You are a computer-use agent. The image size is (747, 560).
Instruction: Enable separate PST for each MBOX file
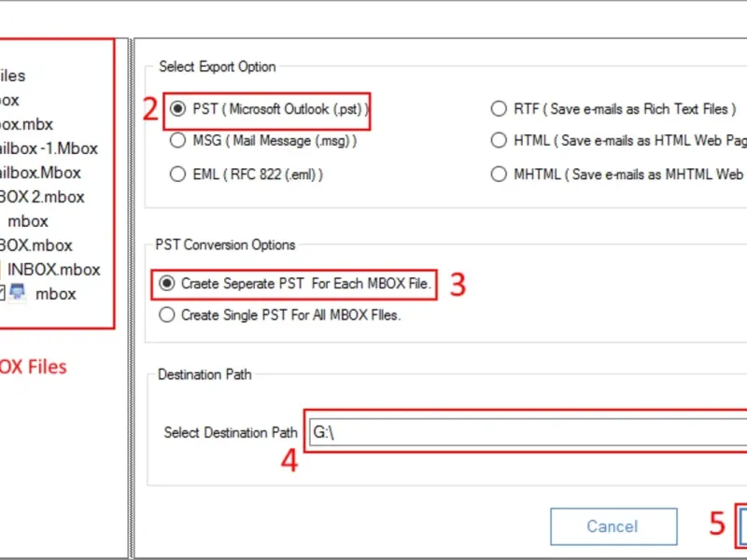(167, 284)
